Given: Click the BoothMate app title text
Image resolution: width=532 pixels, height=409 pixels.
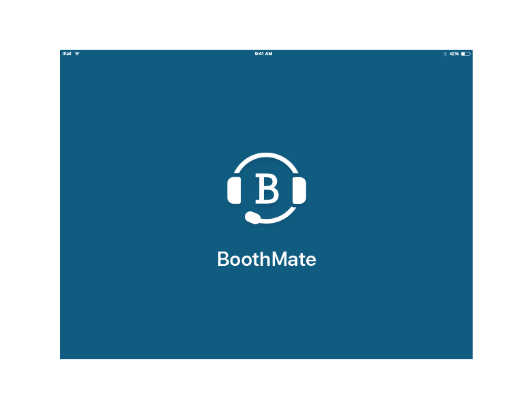Looking at the screenshot, I should click(x=266, y=259).
